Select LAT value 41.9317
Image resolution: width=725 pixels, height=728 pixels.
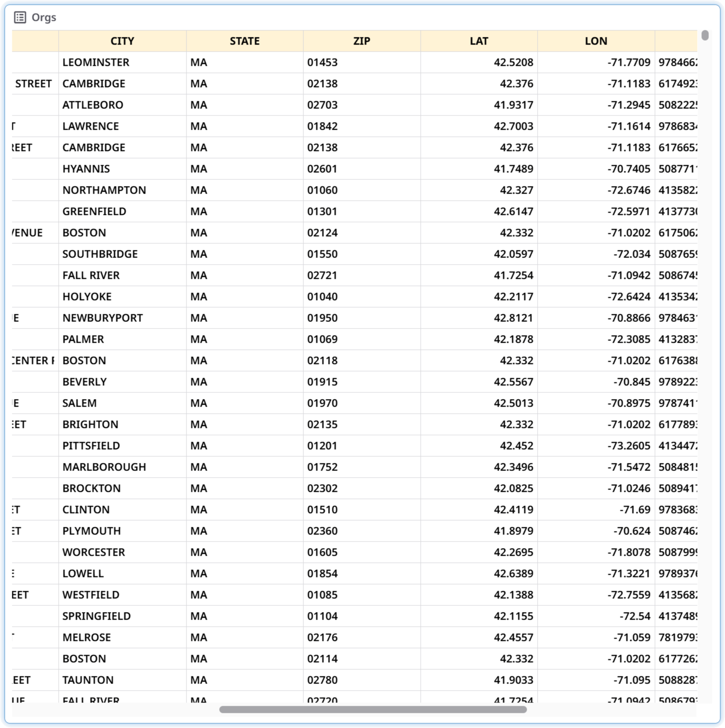479,105
